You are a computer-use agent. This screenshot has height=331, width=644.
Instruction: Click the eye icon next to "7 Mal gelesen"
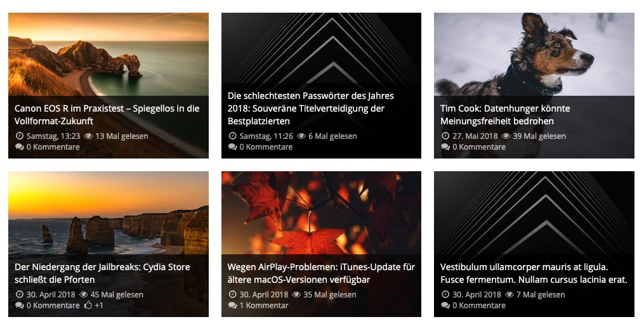coord(506,295)
